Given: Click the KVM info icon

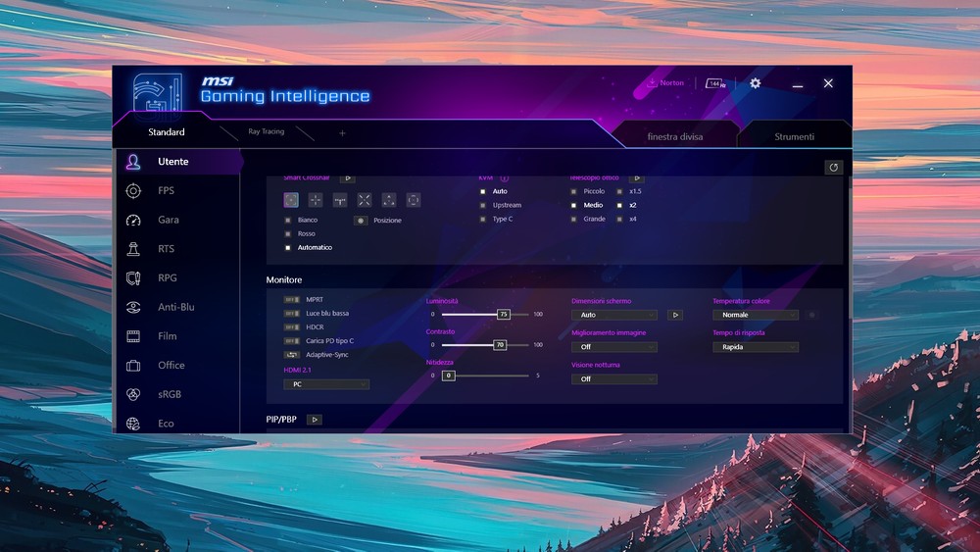Looking at the screenshot, I should pos(504,178).
